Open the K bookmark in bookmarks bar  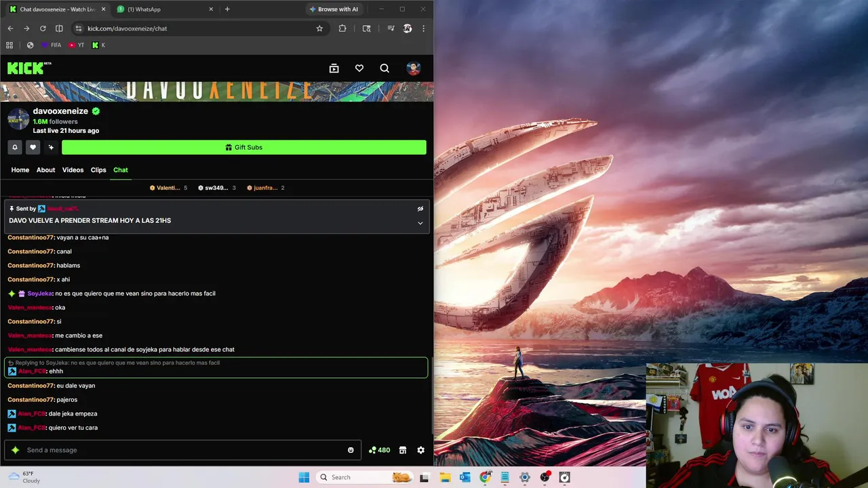tap(98, 45)
